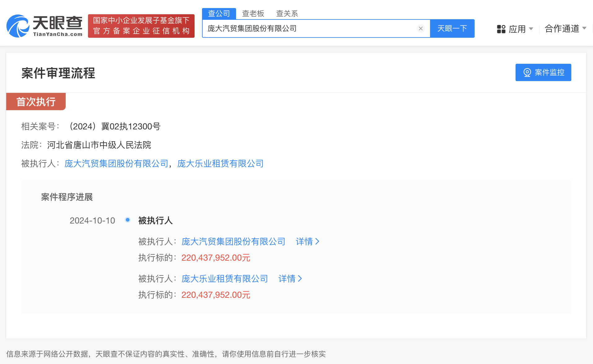593x364 pixels.
Task: Open the TianYanCha logo homepage
Action: pyautogui.click(x=45, y=26)
